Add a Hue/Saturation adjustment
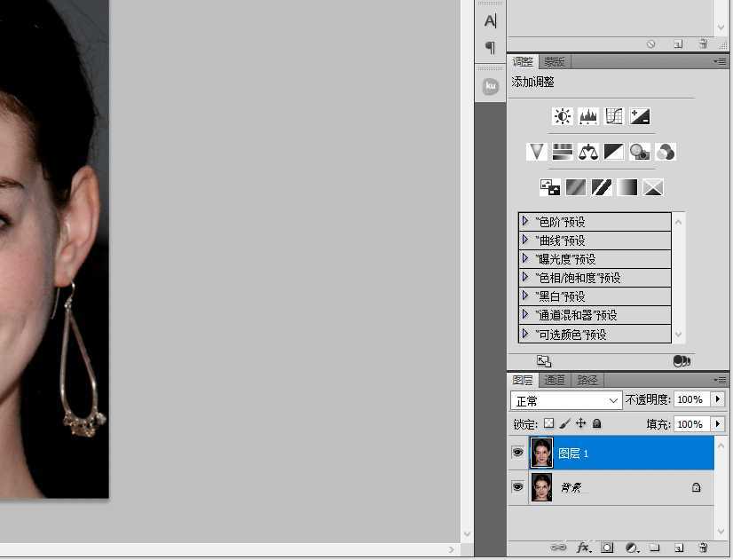 tap(562, 152)
